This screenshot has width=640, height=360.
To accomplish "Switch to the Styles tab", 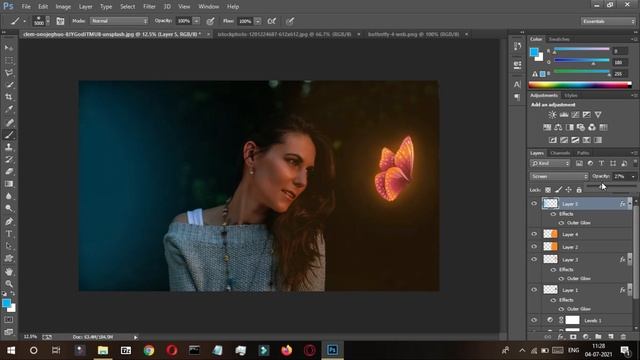I will coord(571,95).
